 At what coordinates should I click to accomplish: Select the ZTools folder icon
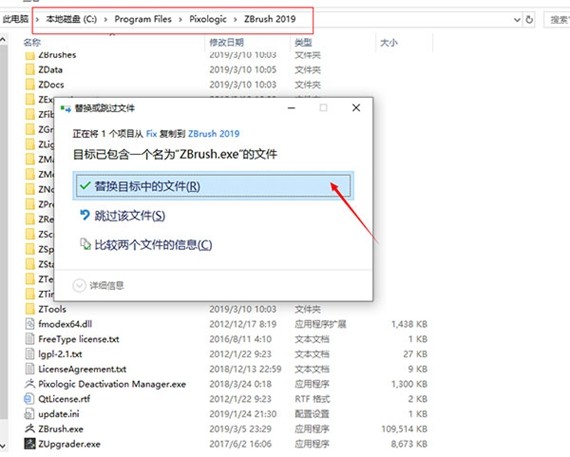30,309
